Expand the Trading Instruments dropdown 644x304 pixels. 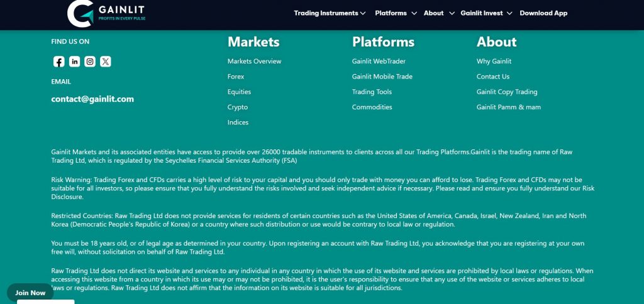(x=330, y=13)
